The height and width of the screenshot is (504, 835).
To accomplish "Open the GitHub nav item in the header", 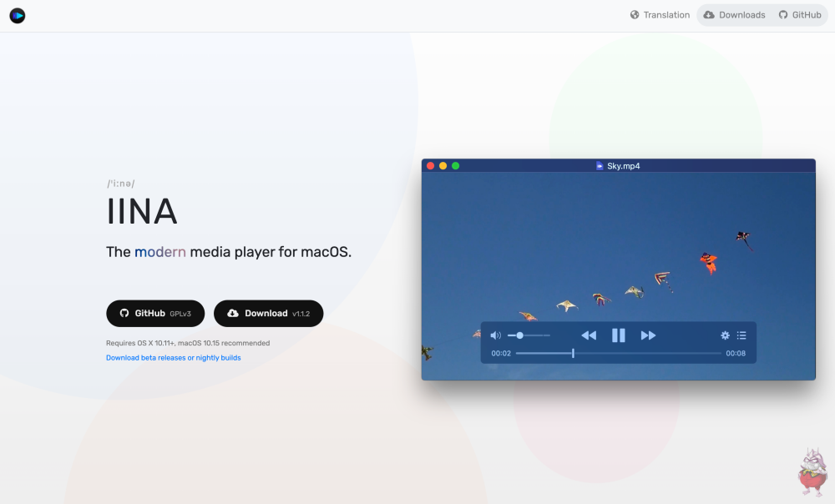I will pyautogui.click(x=800, y=15).
